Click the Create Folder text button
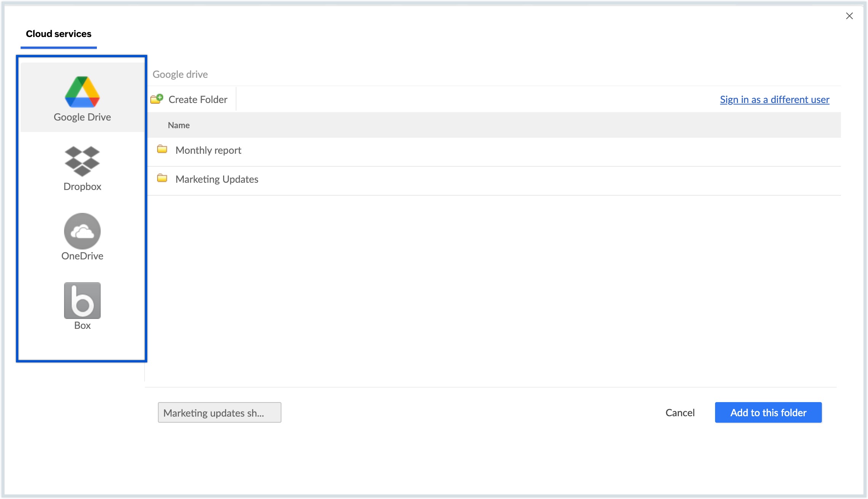This screenshot has width=868, height=499. pyautogui.click(x=198, y=100)
